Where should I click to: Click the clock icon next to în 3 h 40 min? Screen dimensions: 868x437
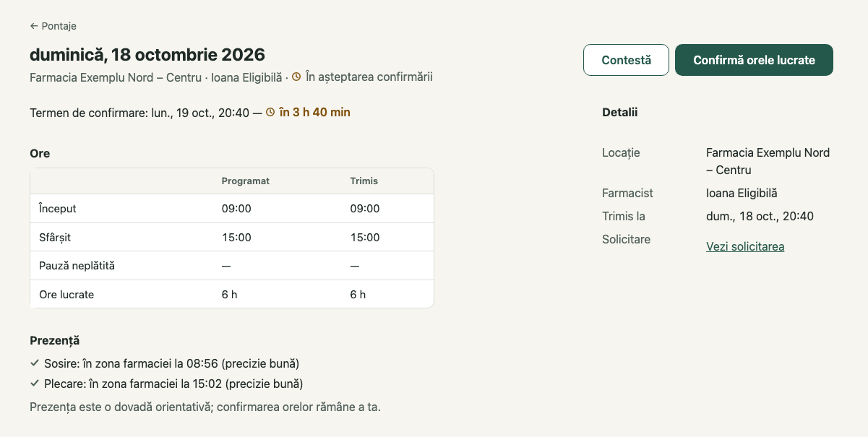click(270, 112)
